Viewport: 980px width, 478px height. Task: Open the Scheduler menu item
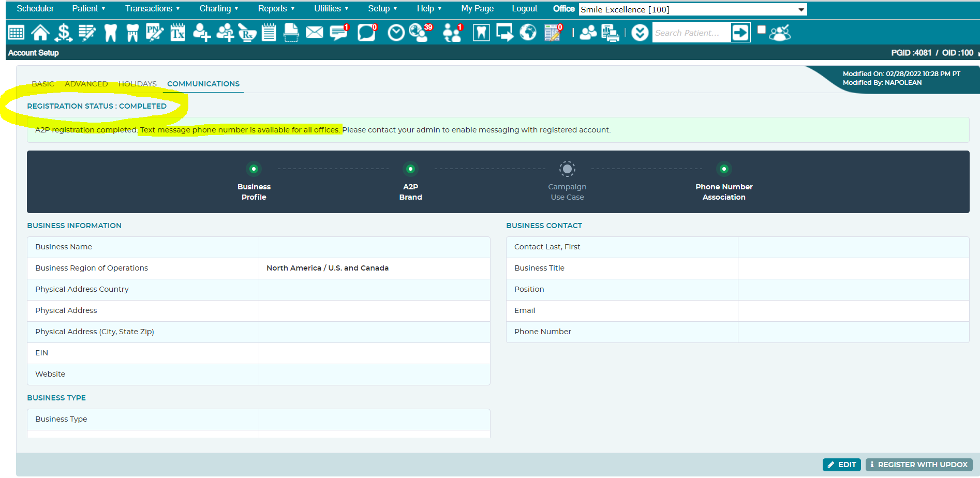tap(35, 8)
